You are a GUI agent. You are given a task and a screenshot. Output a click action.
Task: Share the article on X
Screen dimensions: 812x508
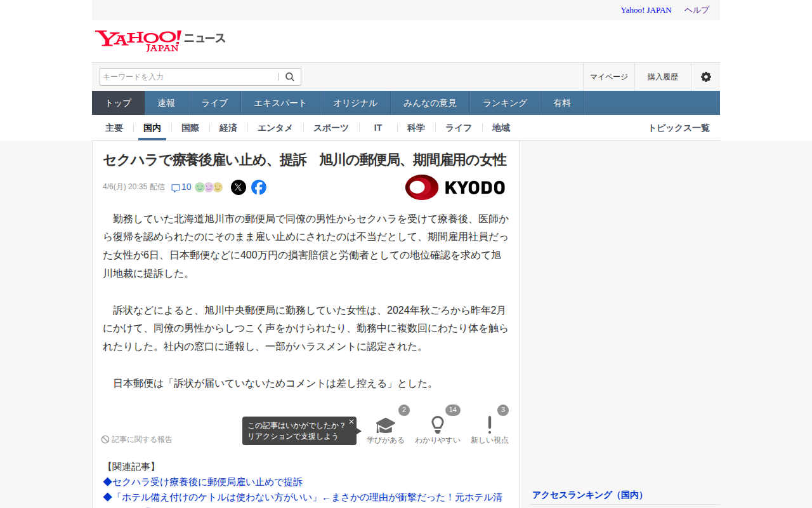pos(239,187)
